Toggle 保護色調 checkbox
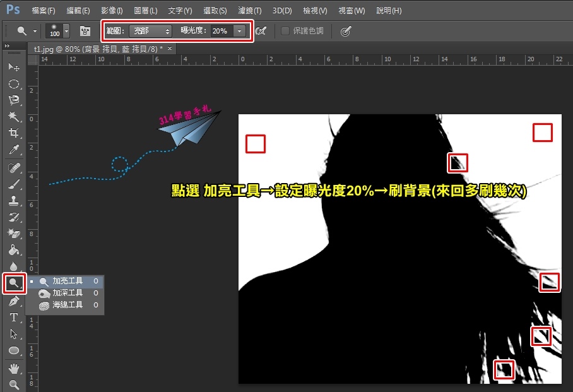 [x=285, y=31]
